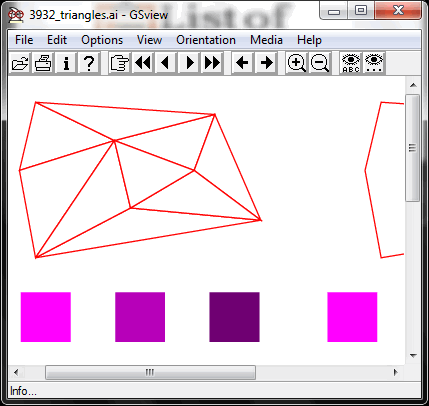Viewport: 429px width, 406px height.
Task: Go forward with the bold right arrow
Action: click(266, 63)
